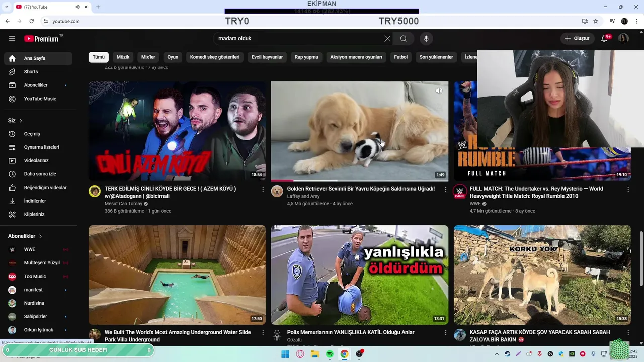Focus the search field containing 'madara olduk'

(x=299, y=39)
